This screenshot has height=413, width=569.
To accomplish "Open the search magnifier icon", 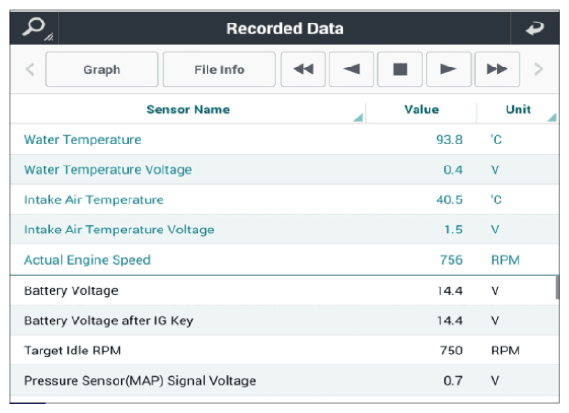I will tap(35, 28).
